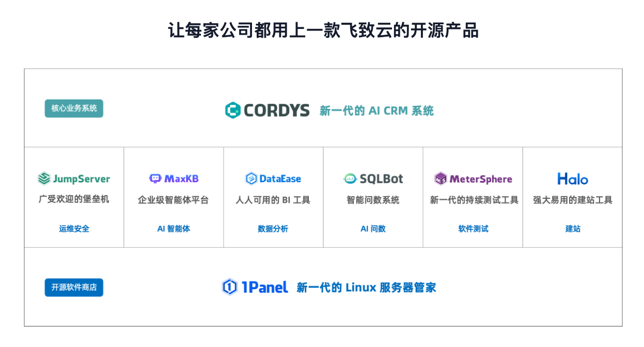
Task: Click the 1Panel hexagon logo icon
Action: click(x=229, y=287)
